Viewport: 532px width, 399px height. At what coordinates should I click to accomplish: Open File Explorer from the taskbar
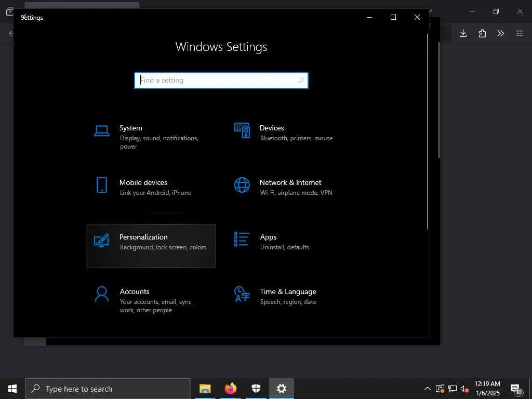(205, 389)
